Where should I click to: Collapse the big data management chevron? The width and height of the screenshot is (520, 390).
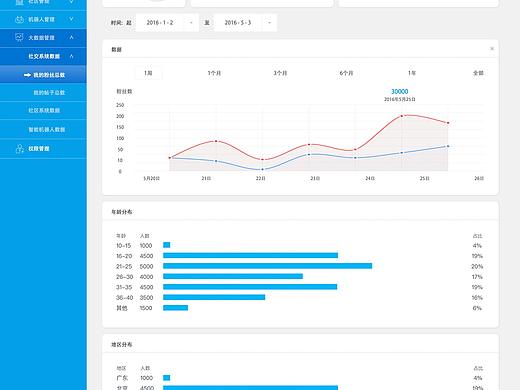click(x=71, y=37)
